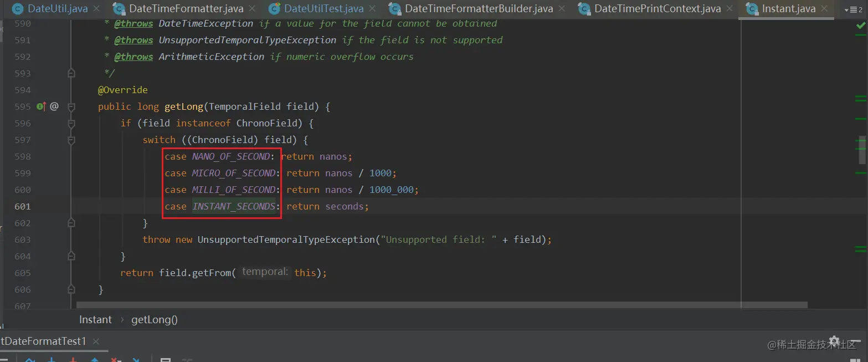Screen dimensions: 868x362
Task: Click the NANO_OF_SECOND constant
Action: tap(230, 156)
